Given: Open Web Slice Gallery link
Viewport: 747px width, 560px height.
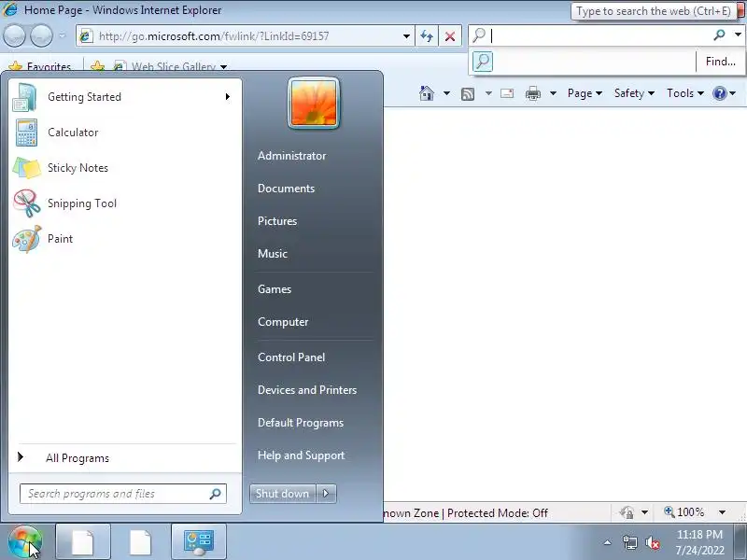Looking at the screenshot, I should pos(170,66).
